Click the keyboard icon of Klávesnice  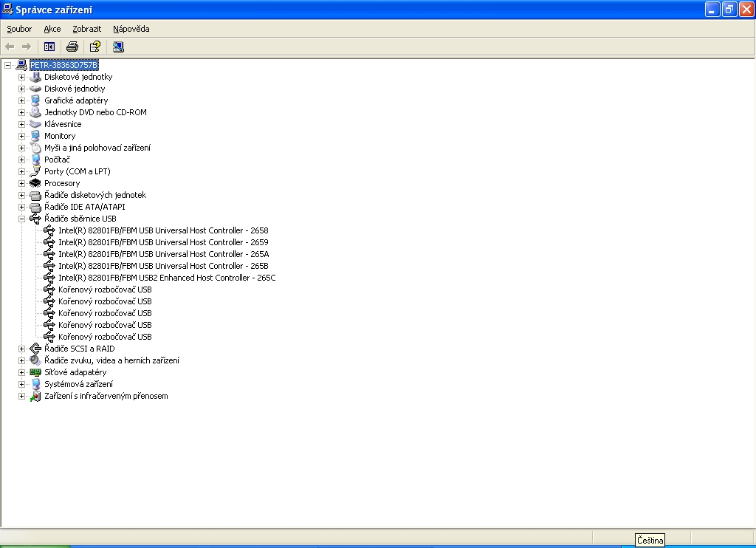coord(35,124)
